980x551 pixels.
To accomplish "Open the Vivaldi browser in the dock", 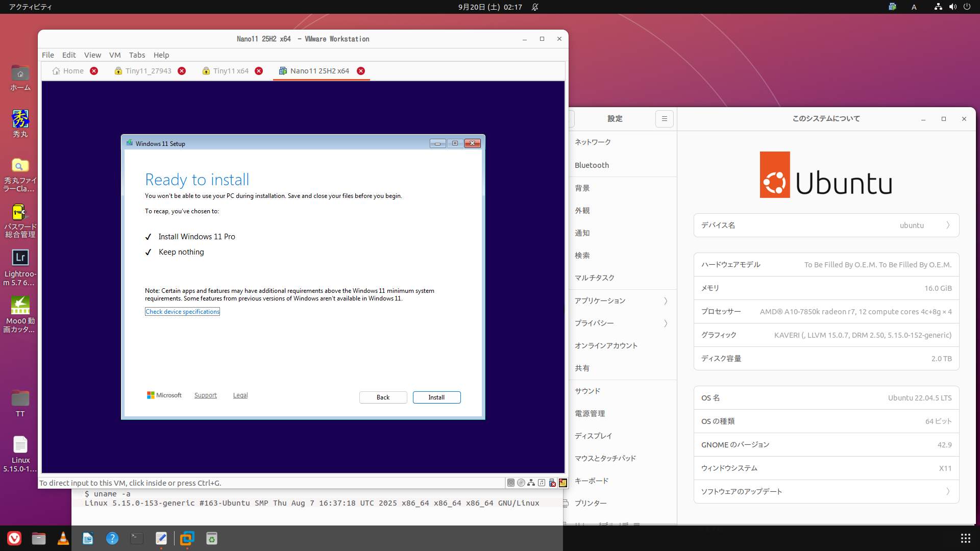I will [x=14, y=538].
